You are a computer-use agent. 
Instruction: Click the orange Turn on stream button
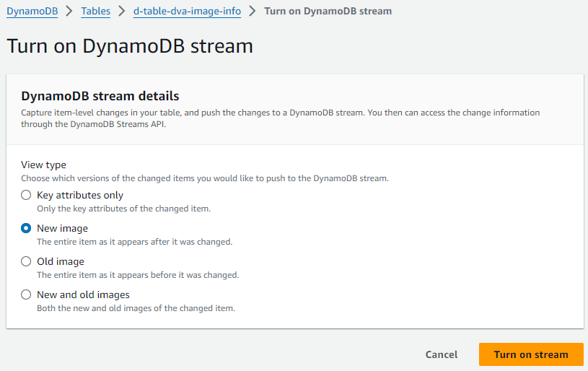pos(531,354)
